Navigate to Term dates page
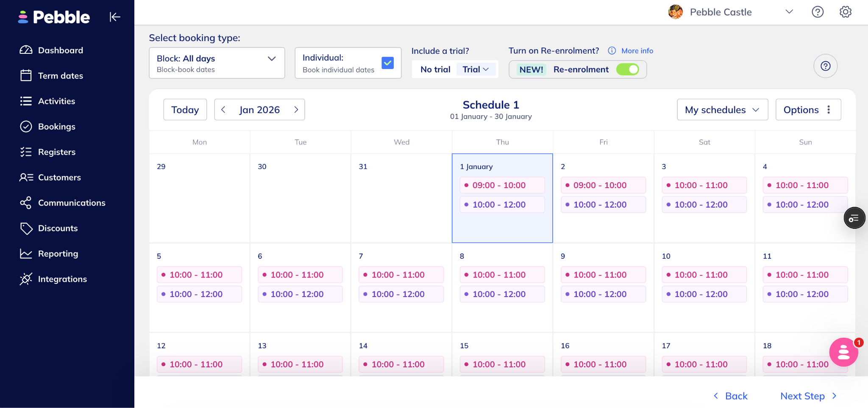Screen dimensions: 868x408 click(x=60, y=76)
